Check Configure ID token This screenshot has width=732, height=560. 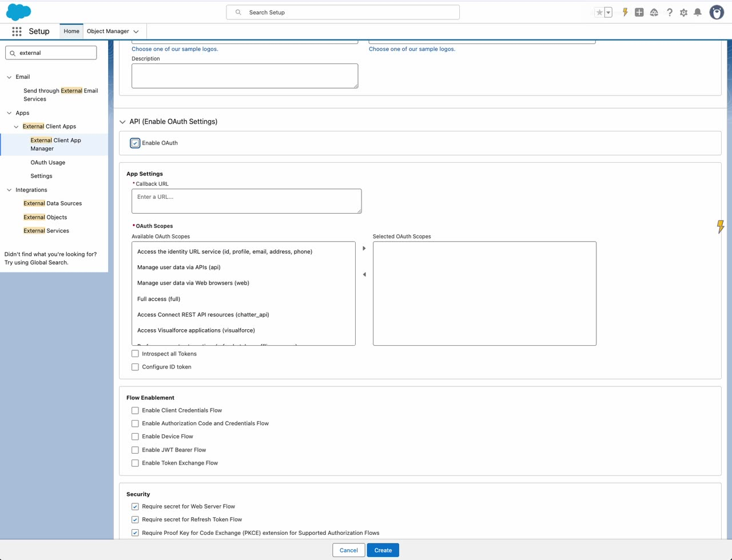pyautogui.click(x=135, y=367)
